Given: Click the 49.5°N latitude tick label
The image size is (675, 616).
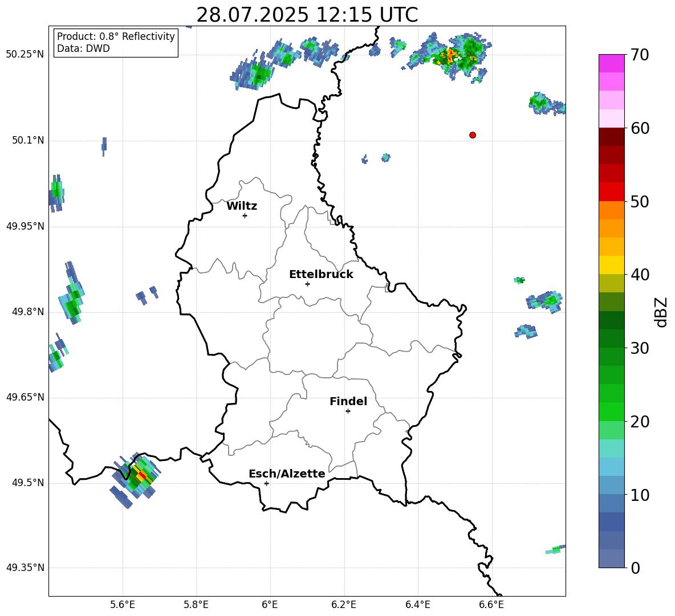Looking at the screenshot, I should coord(28,483).
